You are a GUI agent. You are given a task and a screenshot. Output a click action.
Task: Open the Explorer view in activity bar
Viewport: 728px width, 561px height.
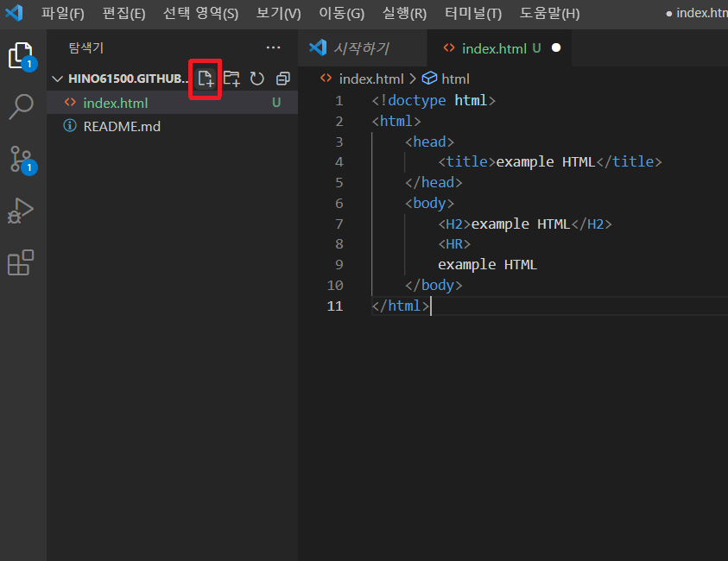(20, 56)
